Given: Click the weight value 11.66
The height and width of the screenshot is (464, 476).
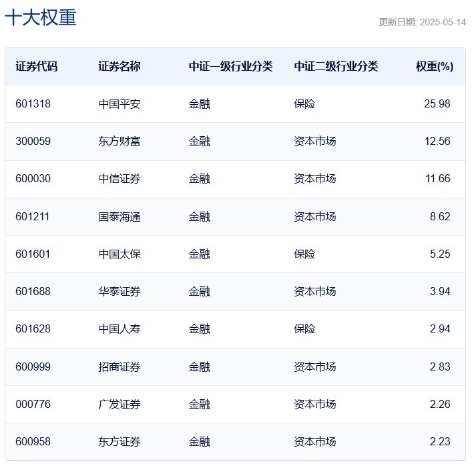Looking at the screenshot, I should [x=437, y=178].
